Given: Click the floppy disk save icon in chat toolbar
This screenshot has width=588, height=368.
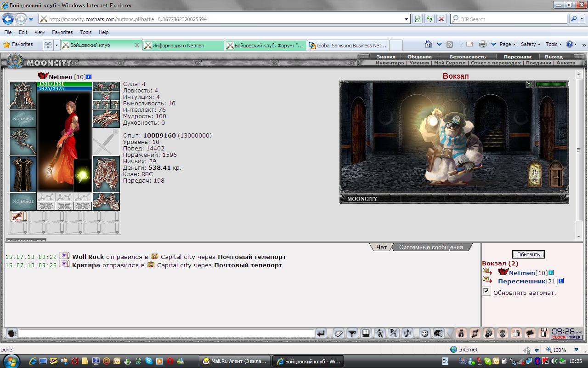Looking at the screenshot, I should click(366, 333).
